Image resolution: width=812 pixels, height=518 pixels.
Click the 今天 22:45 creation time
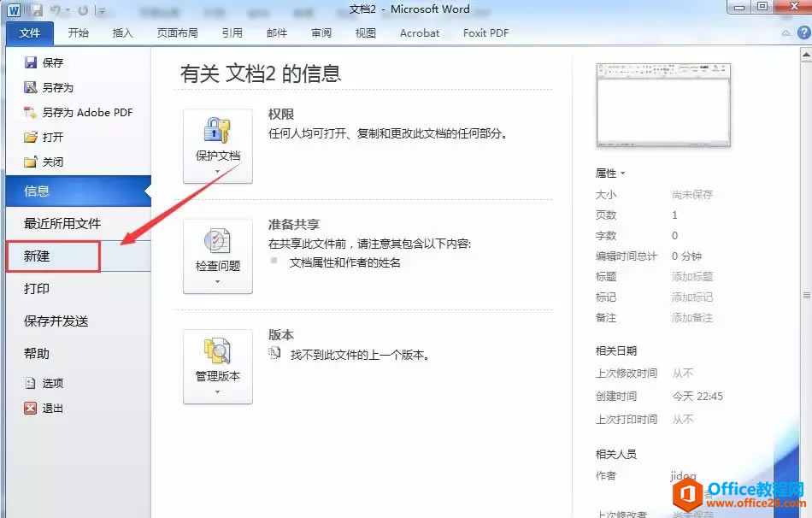click(697, 397)
